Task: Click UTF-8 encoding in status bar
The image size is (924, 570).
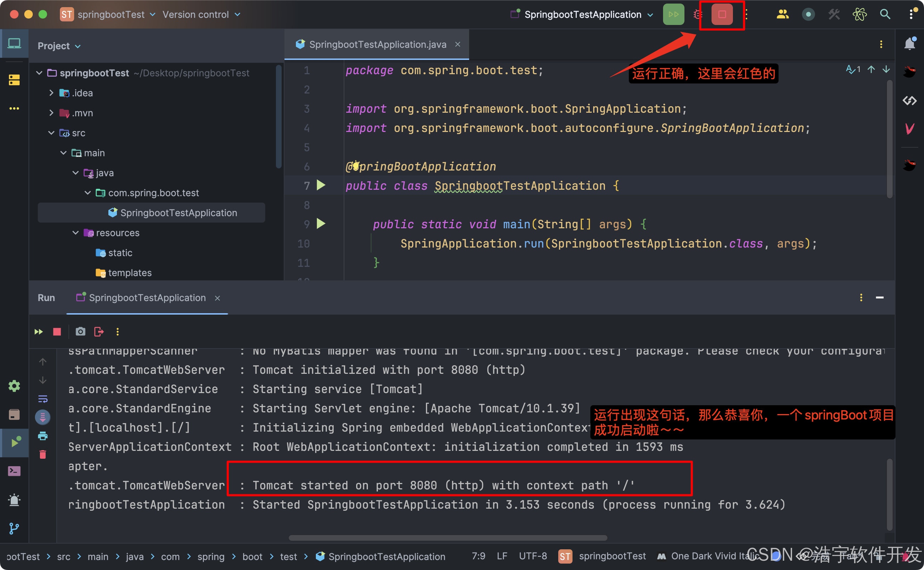Action: pyautogui.click(x=532, y=556)
